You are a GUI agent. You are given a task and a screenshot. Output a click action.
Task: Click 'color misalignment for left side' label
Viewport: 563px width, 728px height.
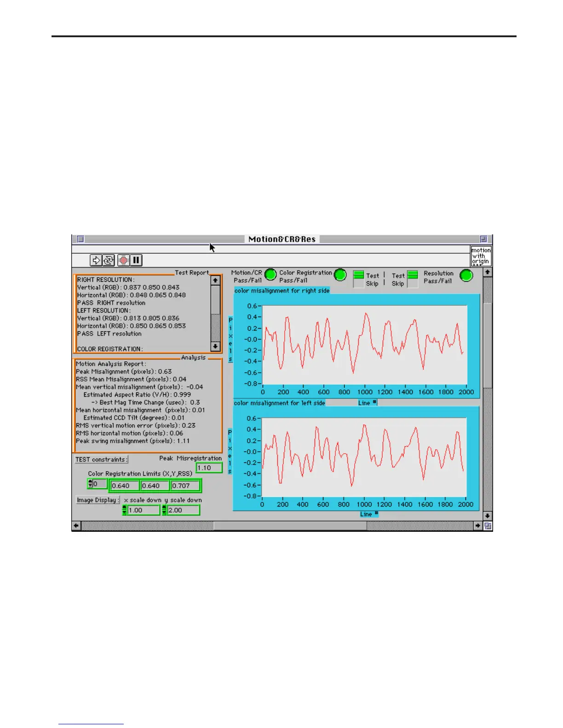coord(279,403)
